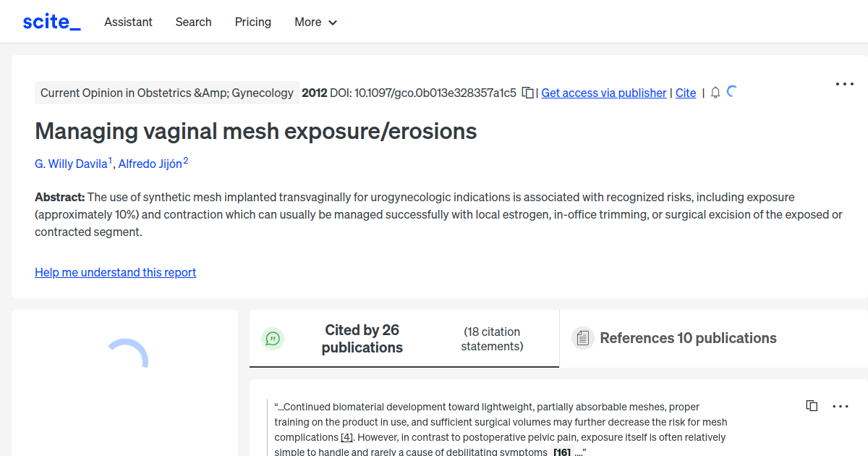Switch to the References 10 publications tab
The width and height of the screenshot is (868, 456).
tap(688, 338)
